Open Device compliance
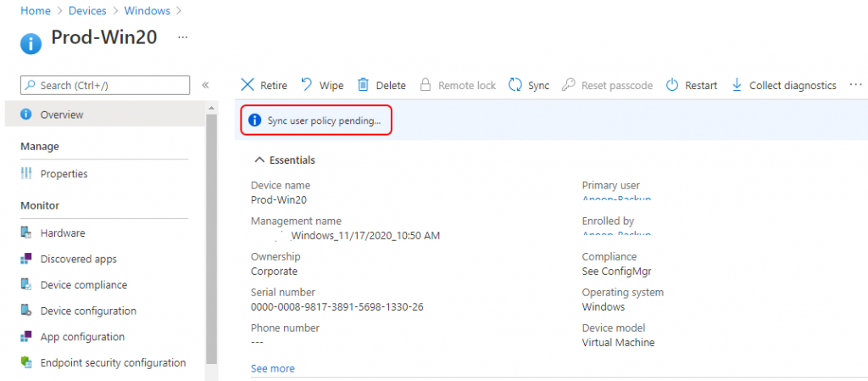 click(x=84, y=284)
